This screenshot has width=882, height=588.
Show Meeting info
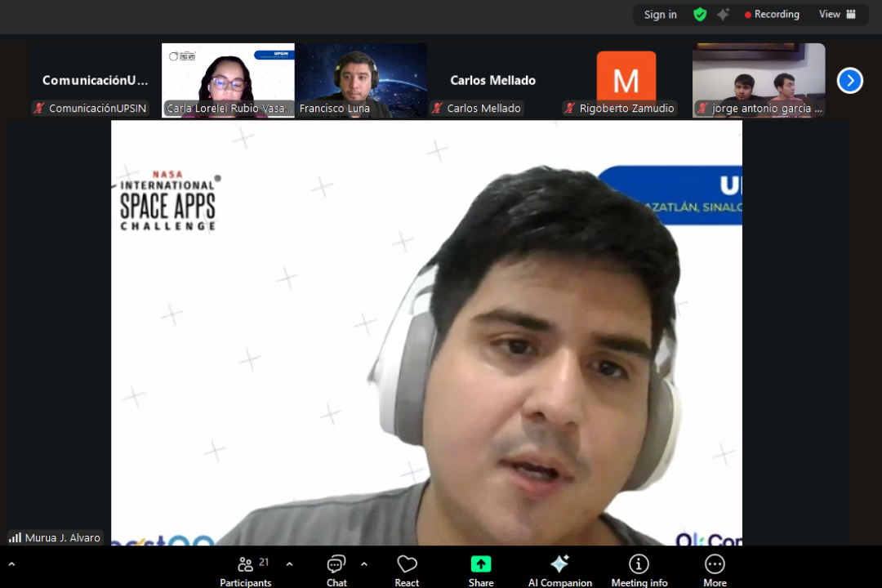639,569
